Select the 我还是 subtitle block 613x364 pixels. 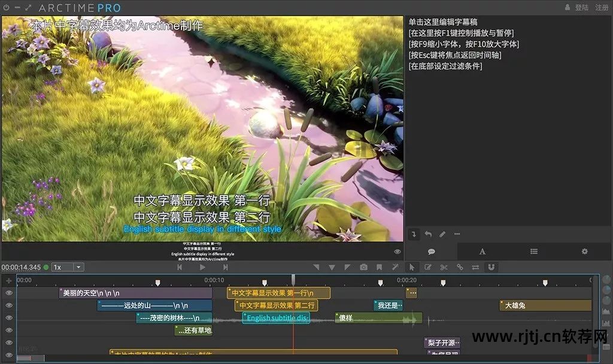[x=389, y=305]
